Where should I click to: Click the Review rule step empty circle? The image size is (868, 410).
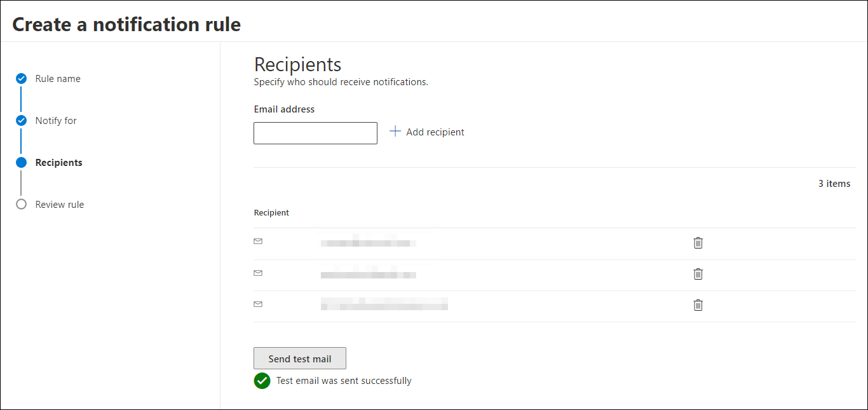(x=21, y=205)
